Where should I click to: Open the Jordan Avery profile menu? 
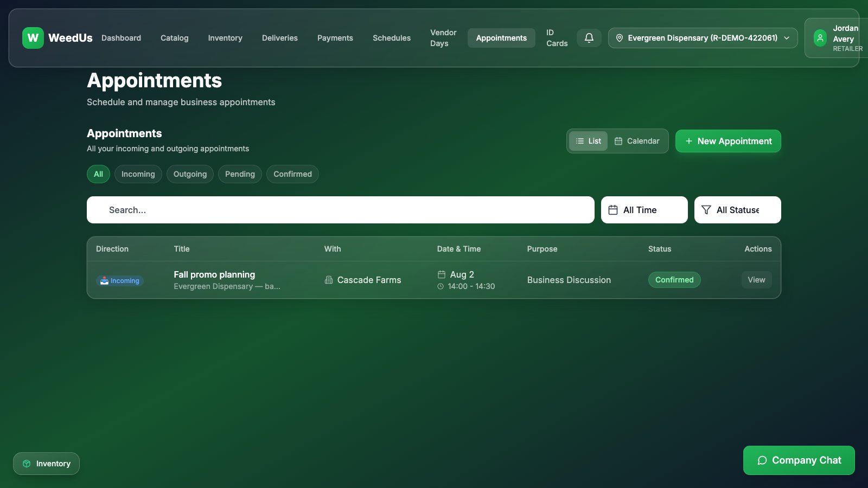(836, 38)
